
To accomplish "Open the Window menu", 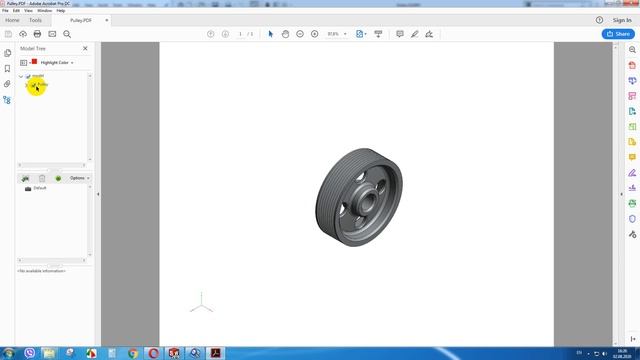I will pyautogui.click(x=44, y=11).
